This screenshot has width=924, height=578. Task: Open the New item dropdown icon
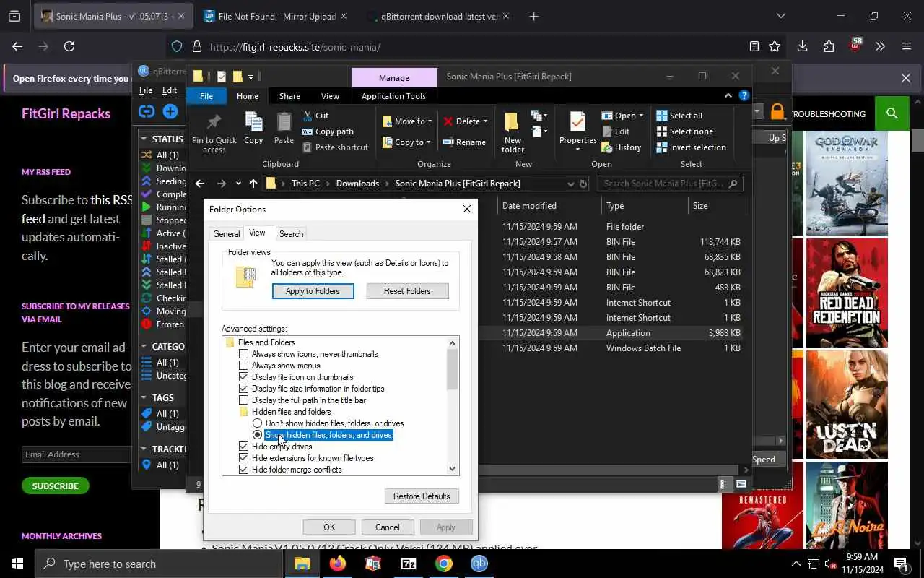(x=538, y=116)
